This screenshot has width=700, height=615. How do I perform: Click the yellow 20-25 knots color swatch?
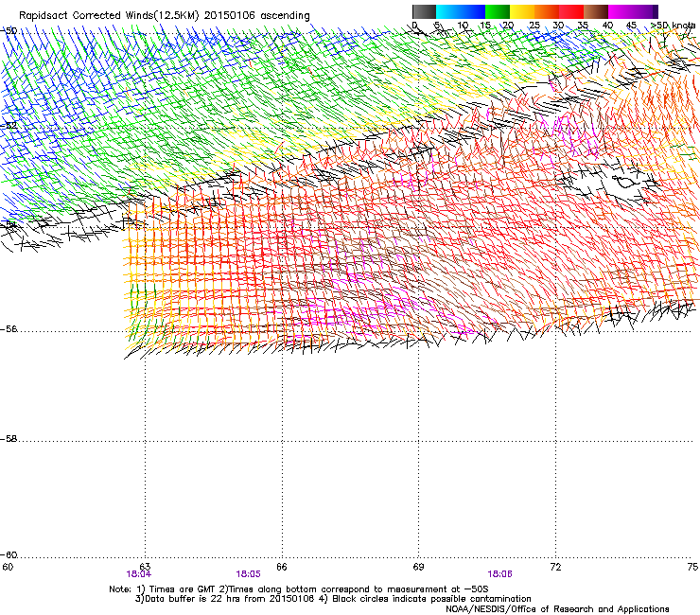pyautogui.click(x=522, y=11)
